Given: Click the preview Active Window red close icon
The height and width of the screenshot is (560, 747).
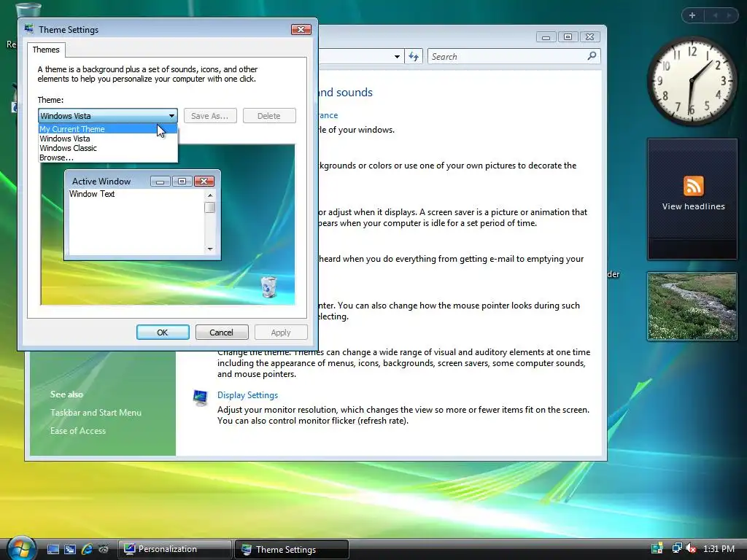Looking at the screenshot, I should (x=204, y=182).
